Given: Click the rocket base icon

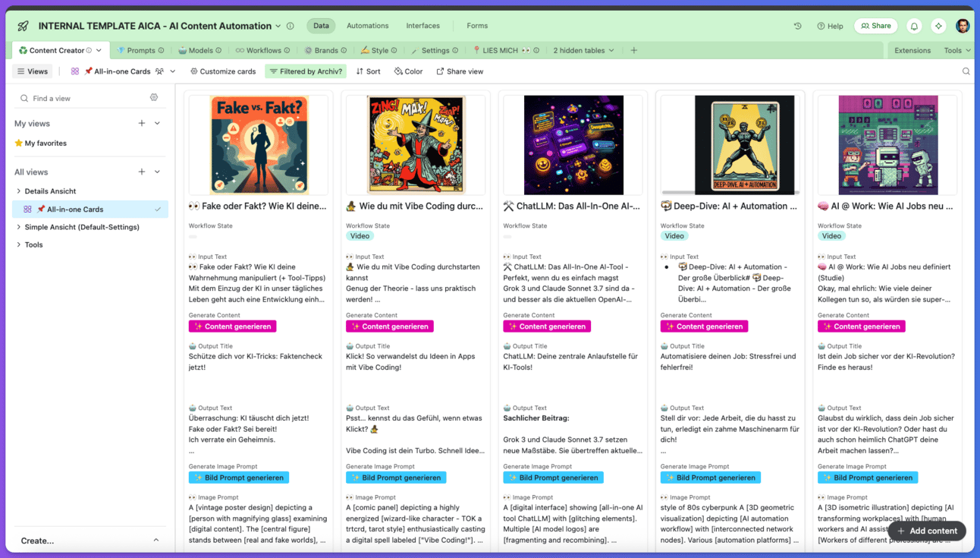Looking at the screenshot, I should click(x=23, y=26).
